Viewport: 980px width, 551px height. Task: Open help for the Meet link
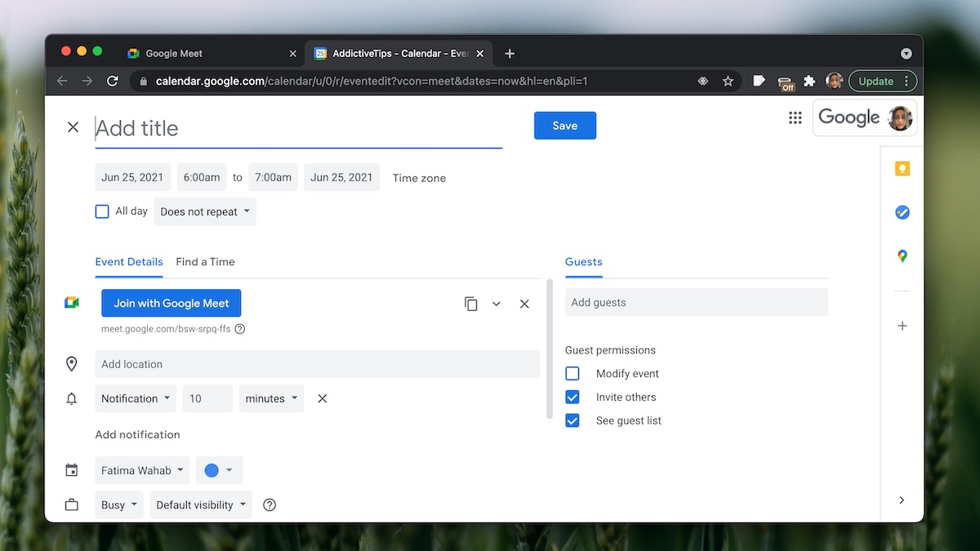(x=239, y=329)
